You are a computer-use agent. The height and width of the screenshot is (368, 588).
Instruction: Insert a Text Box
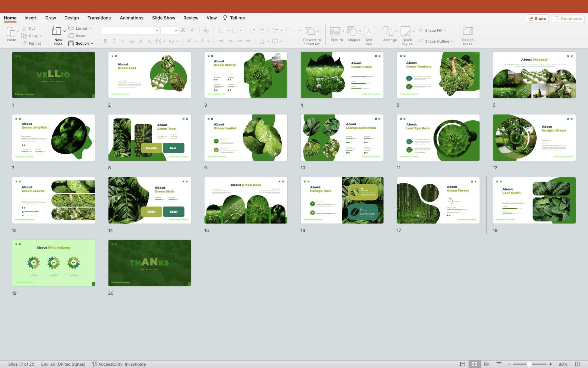coord(369,31)
